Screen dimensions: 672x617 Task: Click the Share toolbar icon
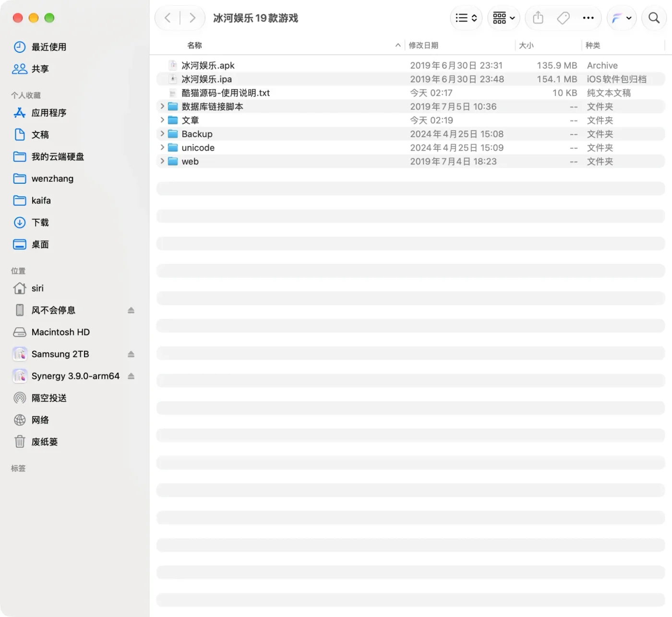[538, 18]
